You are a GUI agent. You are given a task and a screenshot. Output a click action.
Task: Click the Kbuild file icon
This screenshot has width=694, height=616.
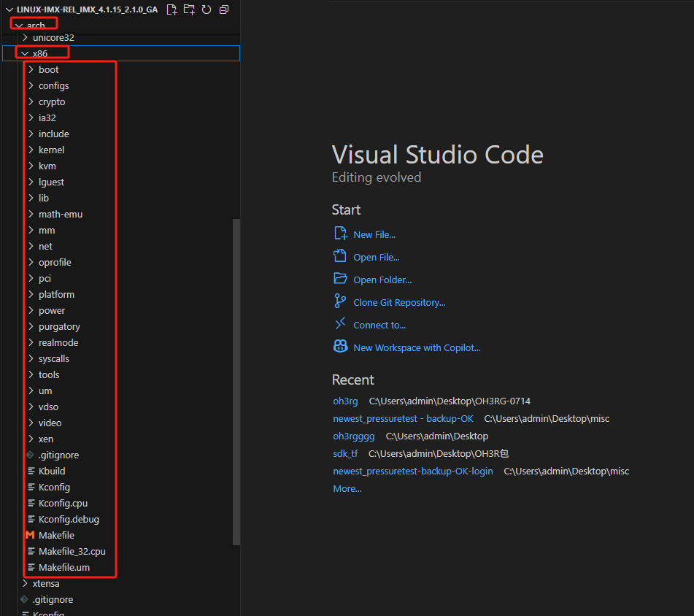pyautogui.click(x=31, y=471)
